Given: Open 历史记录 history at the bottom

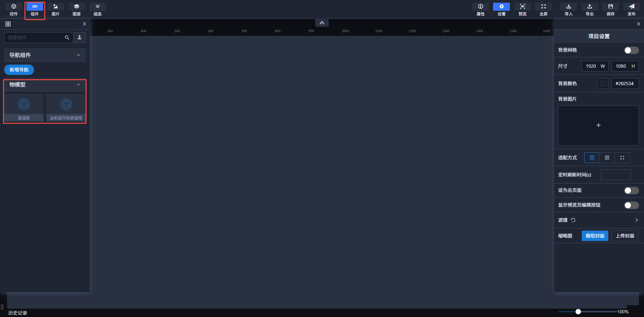Looking at the screenshot, I should (x=18, y=313).
